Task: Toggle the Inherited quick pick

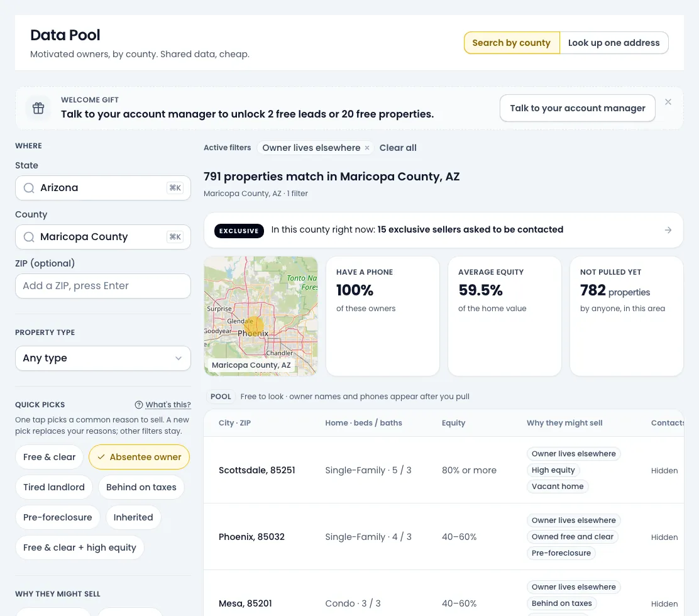Action: pos(133,517)
